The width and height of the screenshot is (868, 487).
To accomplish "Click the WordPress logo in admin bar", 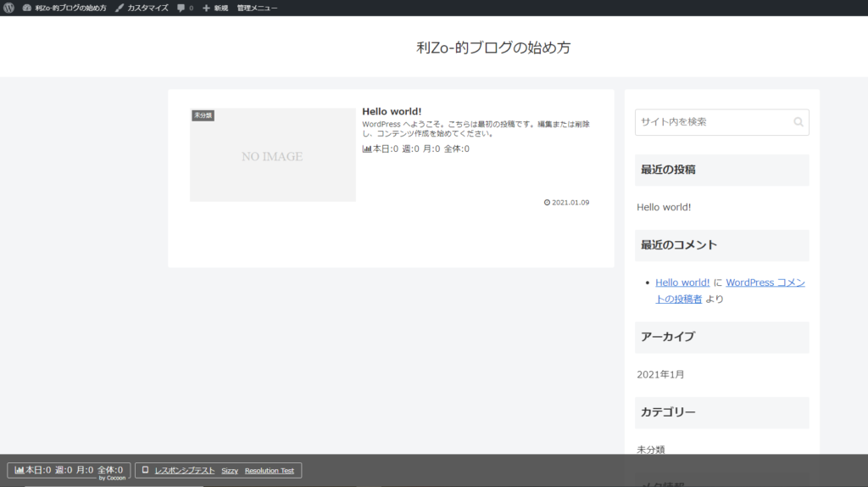I will (8, 8).
